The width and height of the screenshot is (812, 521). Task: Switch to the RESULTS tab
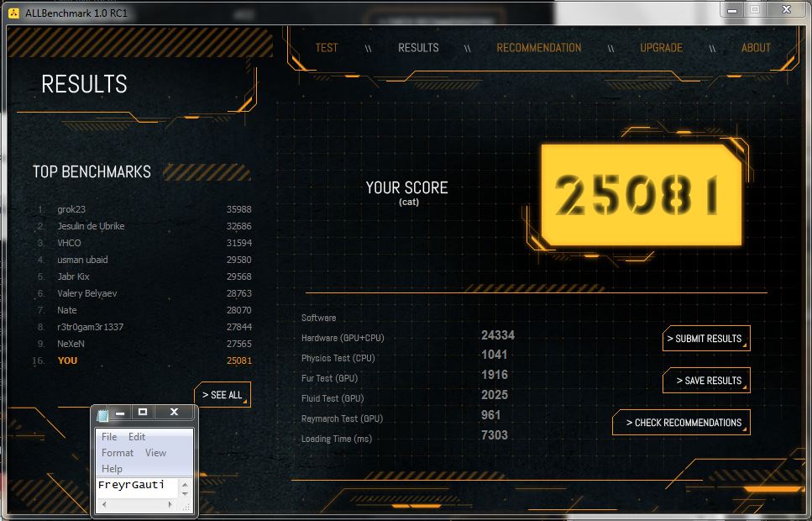[418, 48]
